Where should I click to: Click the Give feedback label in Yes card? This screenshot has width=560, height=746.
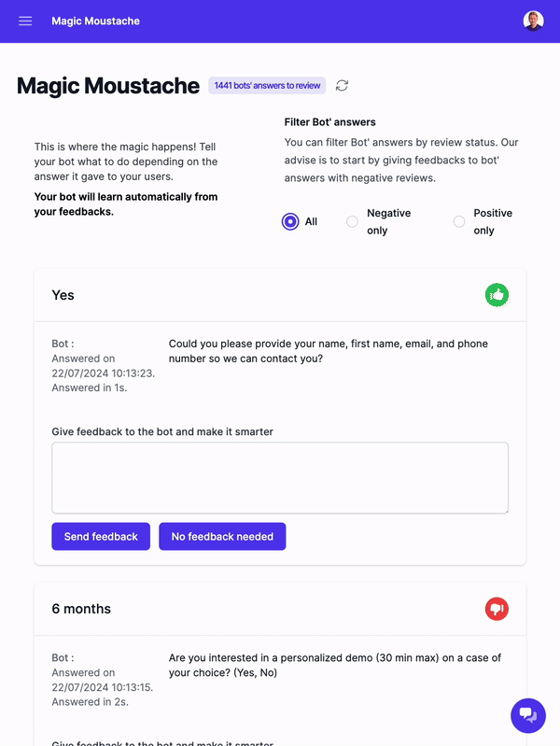tap(162, 431)
